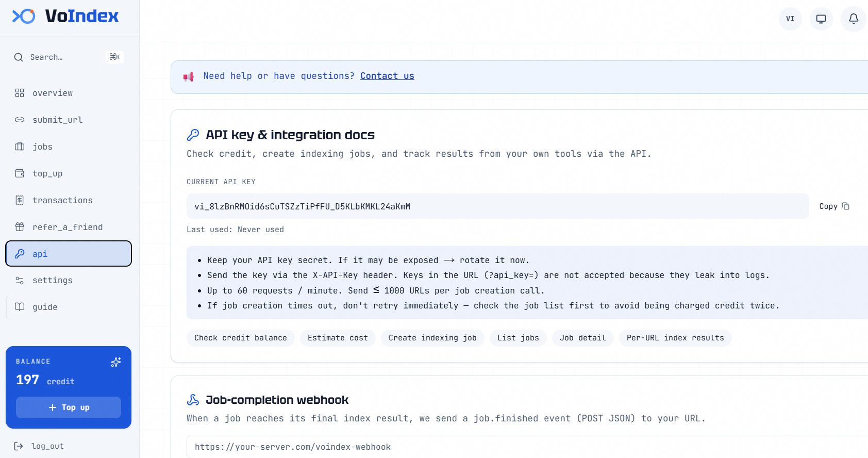Viewport: 868px width, 458px height.
Task: Click the settings sliders icon
Action: (x=20, y=281)
